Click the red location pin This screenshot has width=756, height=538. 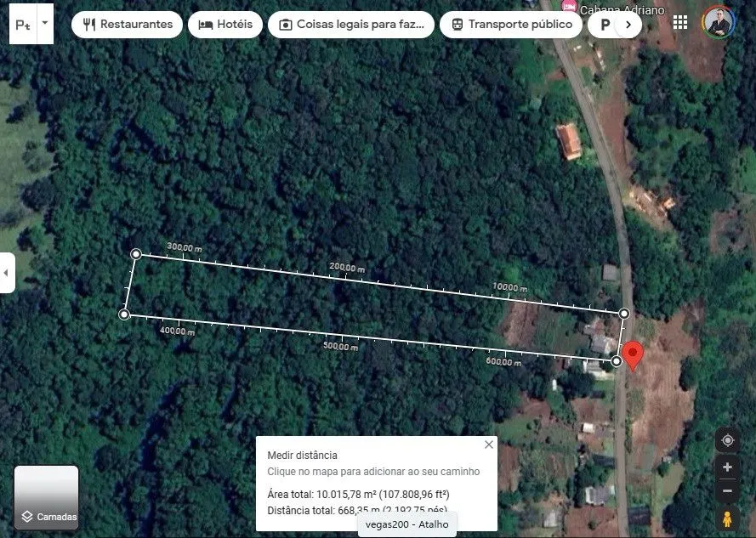tap(633, 356)
